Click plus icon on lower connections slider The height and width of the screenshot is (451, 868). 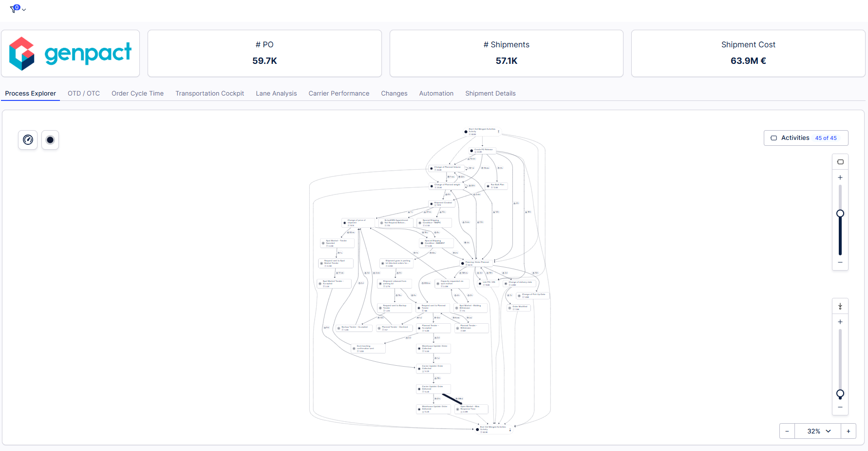coord(840,322)
